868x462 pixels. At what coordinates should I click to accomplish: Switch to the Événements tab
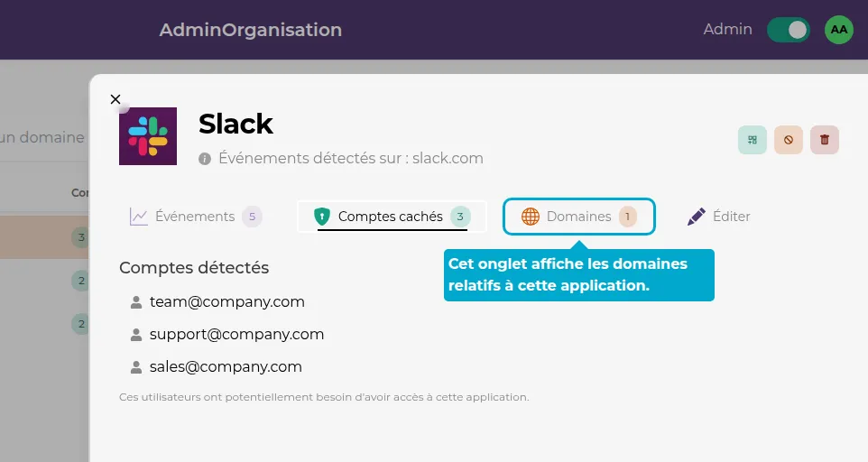pyautogui.click(x=195, y=217)
